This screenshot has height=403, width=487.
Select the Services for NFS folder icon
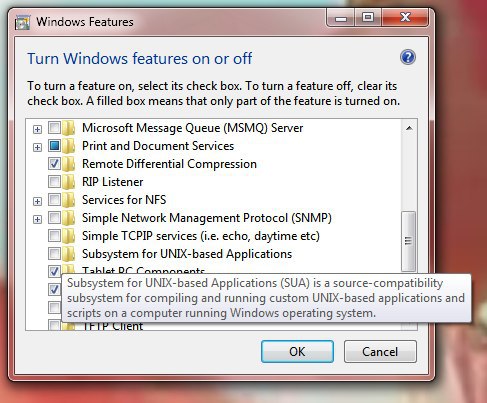69,200
